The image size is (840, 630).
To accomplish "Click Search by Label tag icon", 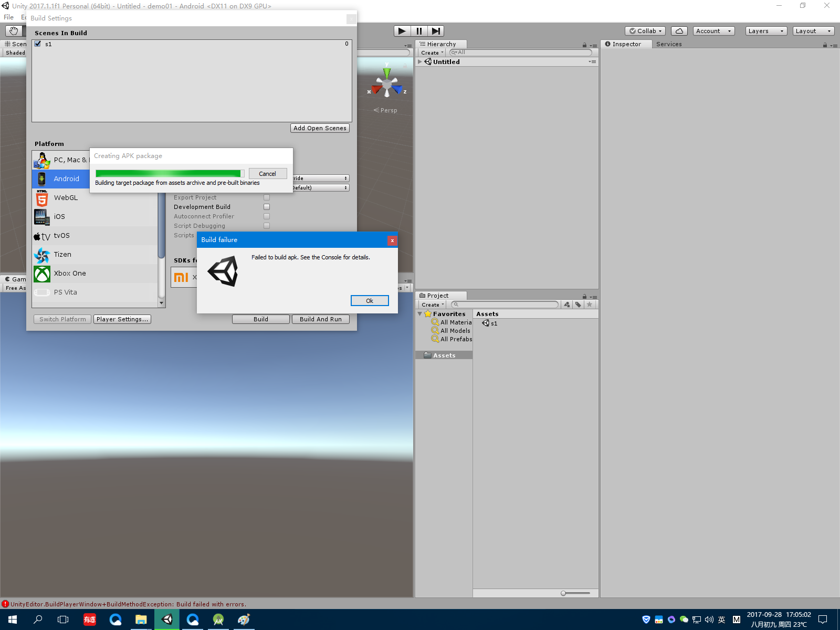I will point(578,304).
